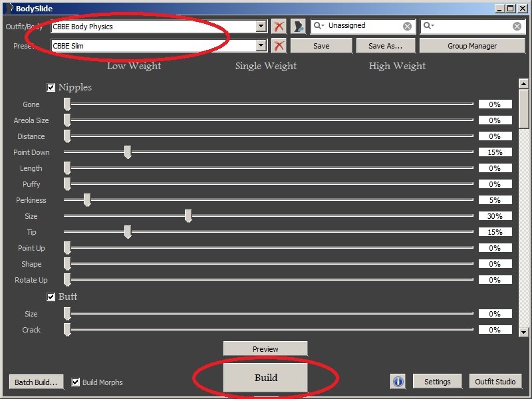Click the Crack percentage field
The image size is (532, 399).
pyautogui.click(x=495, y=330)
